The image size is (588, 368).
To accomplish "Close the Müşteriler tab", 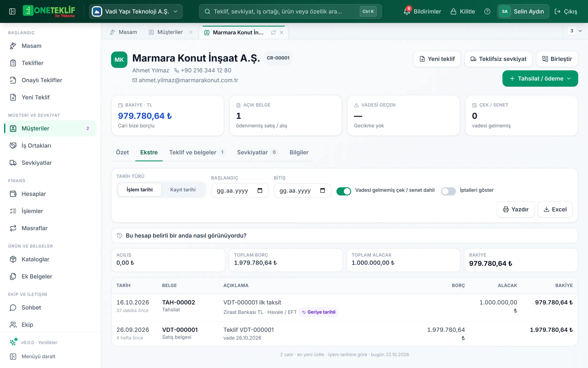I will click(191, 32).
